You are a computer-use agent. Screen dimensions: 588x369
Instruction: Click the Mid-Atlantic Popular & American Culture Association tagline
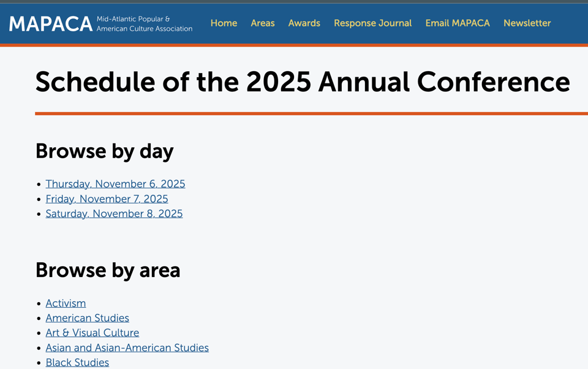(144, 24)
